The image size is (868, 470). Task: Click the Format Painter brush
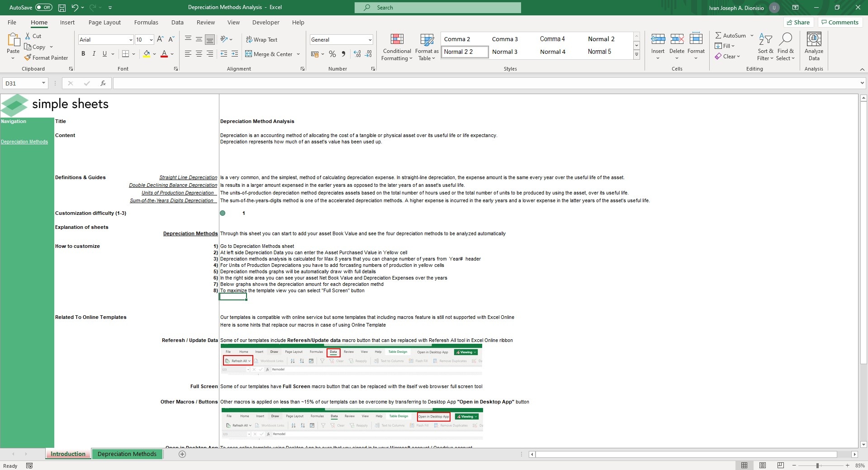[28, 58]
